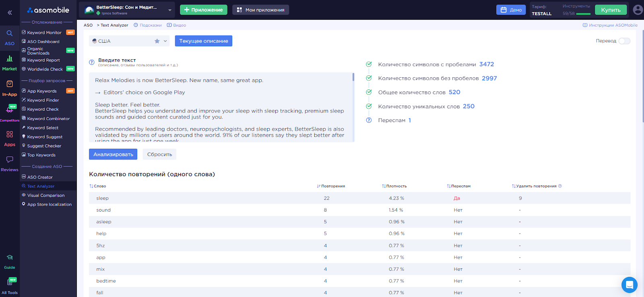Sort table by Удалить повторения column
644x297 pixels.
pos(534,186)
